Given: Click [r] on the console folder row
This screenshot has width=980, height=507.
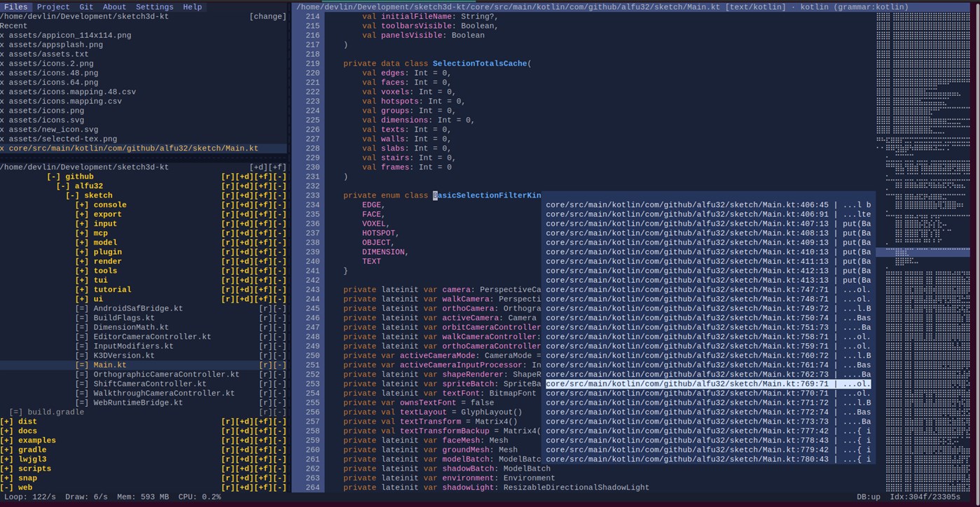Looking at the screenshot, I should click(x=228, y=205).
